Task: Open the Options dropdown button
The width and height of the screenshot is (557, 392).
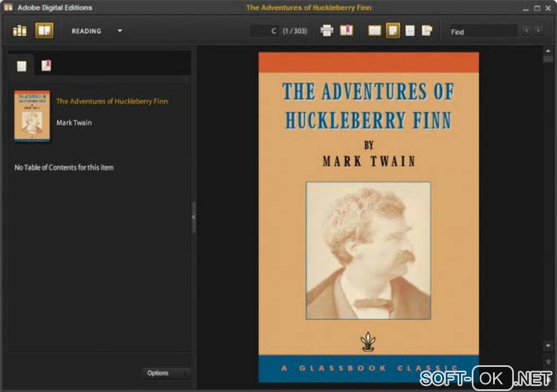Action: [166, 373]
